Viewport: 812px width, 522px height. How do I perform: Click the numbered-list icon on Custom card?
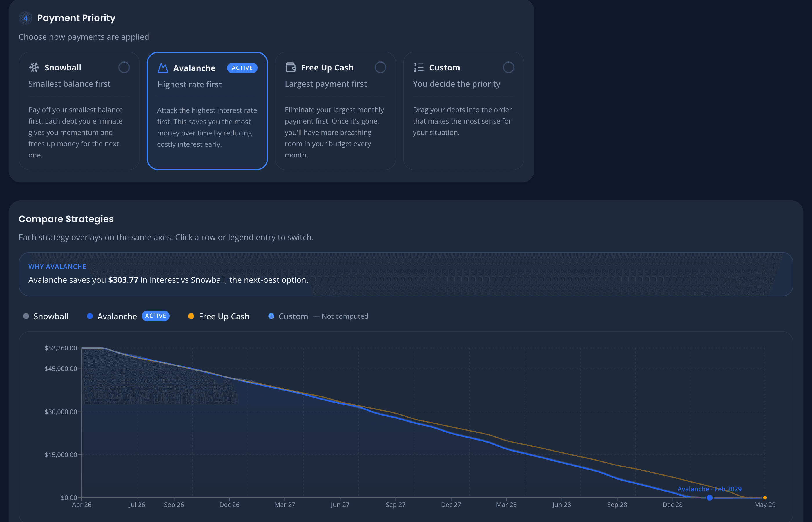[418, 67]
